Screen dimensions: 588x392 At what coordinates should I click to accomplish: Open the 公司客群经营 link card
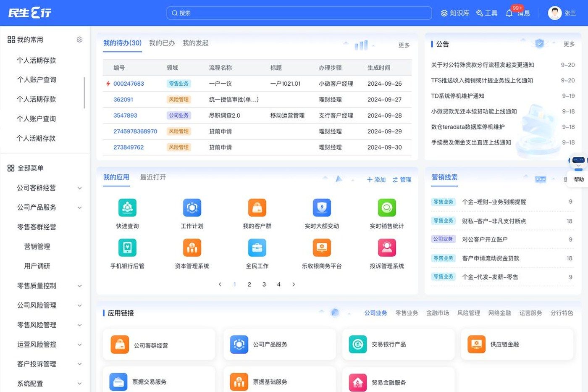(159, 345)
